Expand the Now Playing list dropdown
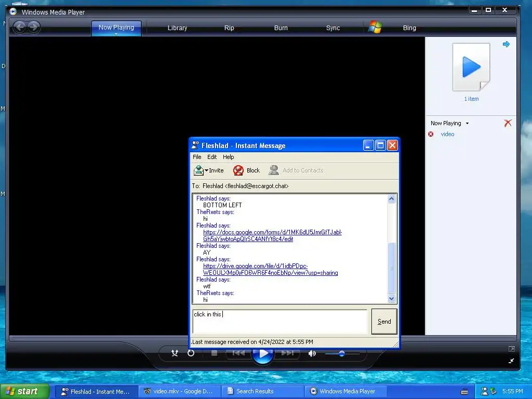The height and width of the screenshot is (399, 532). (x=467, y=124)
